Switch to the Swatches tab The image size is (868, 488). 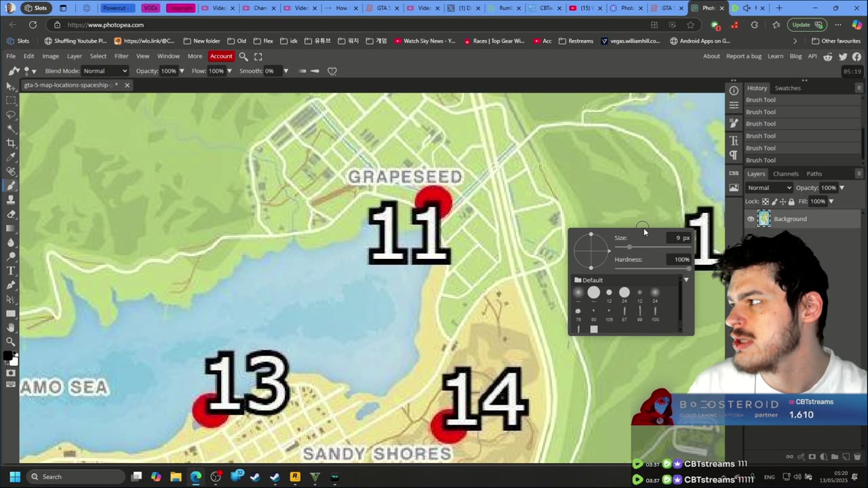pos(788,88)
